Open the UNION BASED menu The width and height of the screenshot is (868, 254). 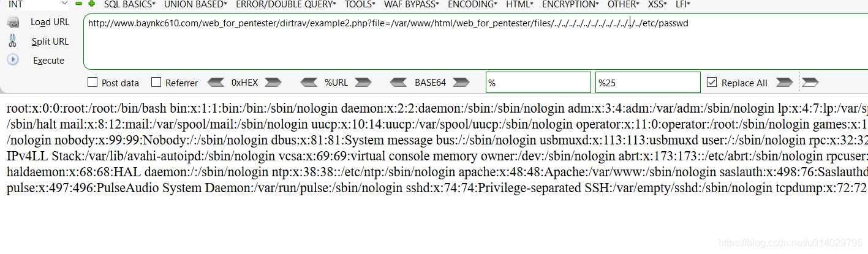click(x=195, y=4)
